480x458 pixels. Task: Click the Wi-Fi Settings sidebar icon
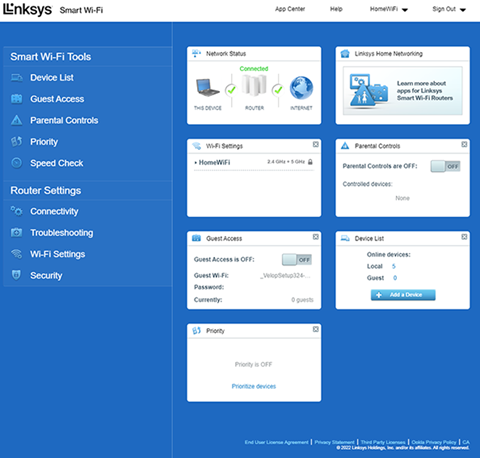(x=17, y=254)
